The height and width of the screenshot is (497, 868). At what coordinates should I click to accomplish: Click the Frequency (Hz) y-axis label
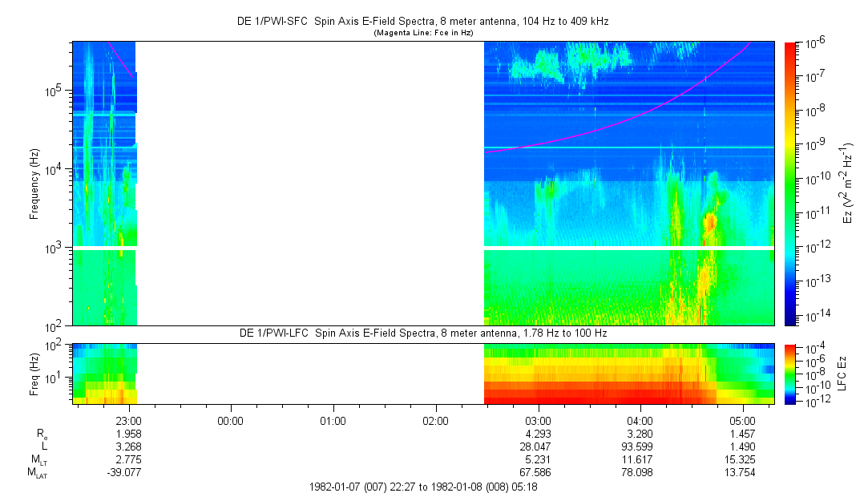click(34, 184)
